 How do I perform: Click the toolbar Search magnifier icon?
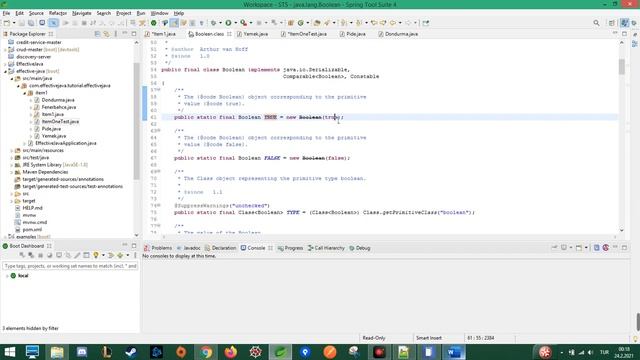(x=596, y=23)
